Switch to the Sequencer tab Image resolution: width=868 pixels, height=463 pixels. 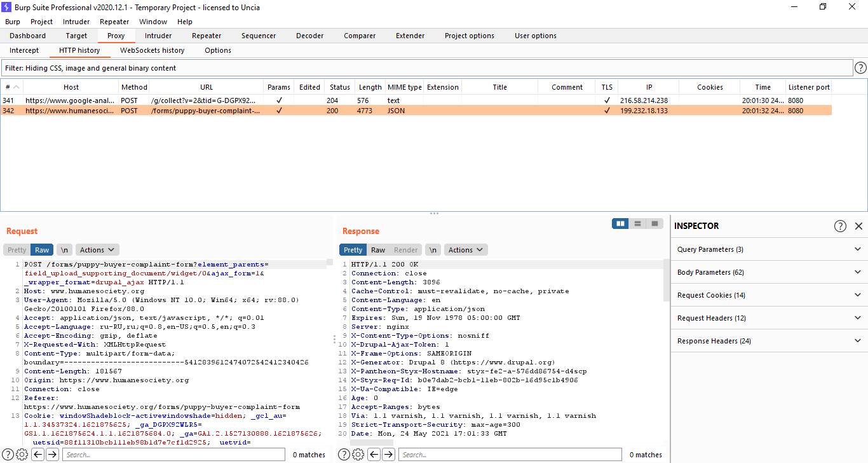click(259, 36)
